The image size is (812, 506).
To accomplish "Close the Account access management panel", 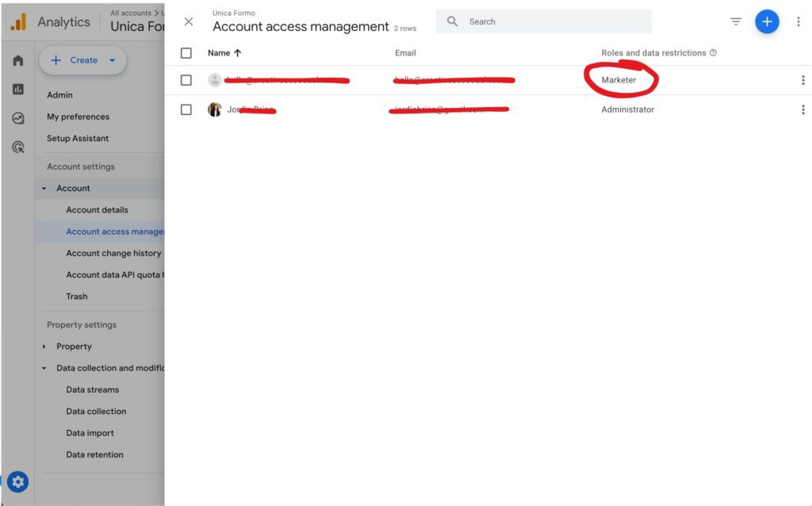I will pyautogui.click(x=188, y=21).
